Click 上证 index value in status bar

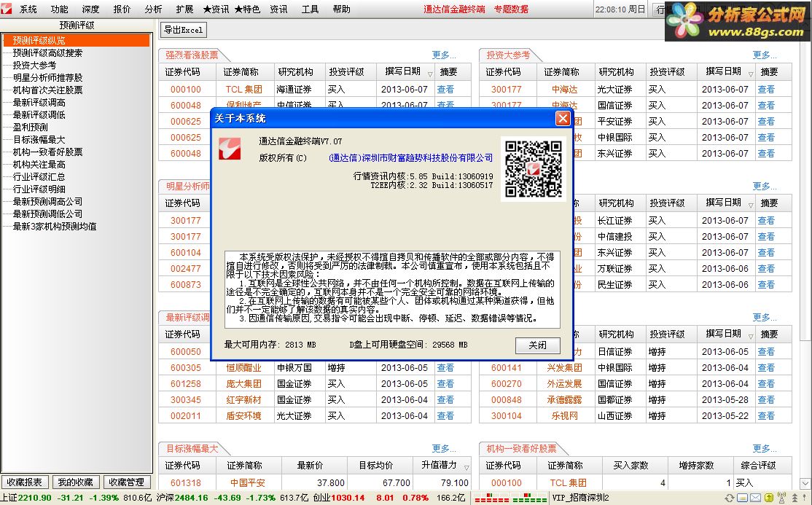pos(35,498)
